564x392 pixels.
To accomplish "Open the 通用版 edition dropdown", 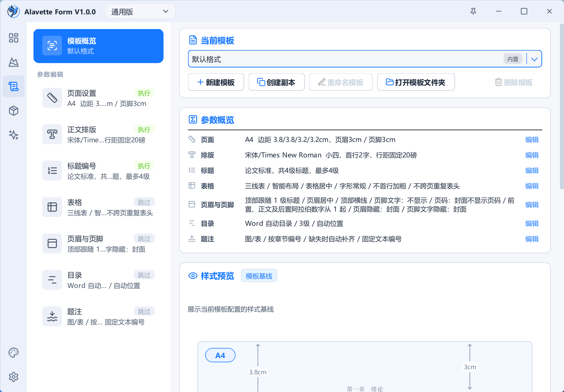I will pos(140,11).
